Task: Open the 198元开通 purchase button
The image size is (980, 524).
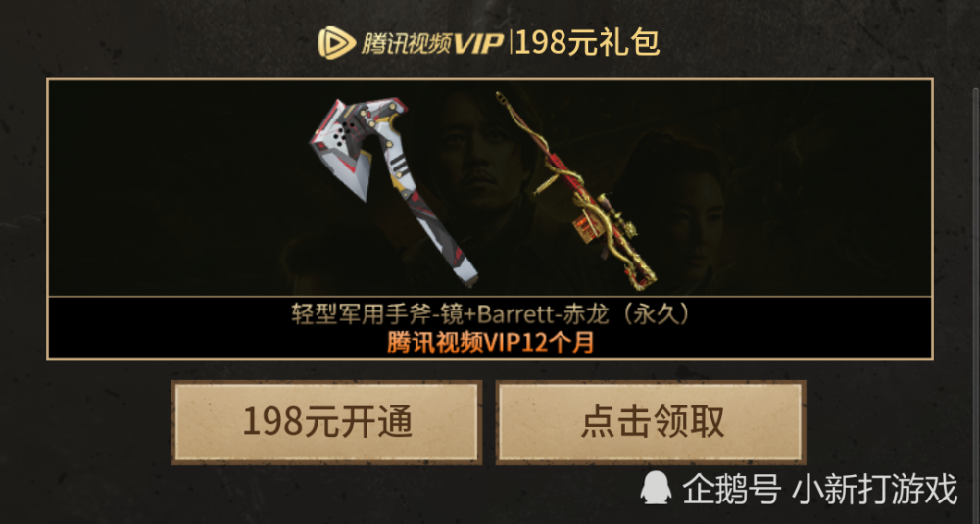Action: [327, 423]
